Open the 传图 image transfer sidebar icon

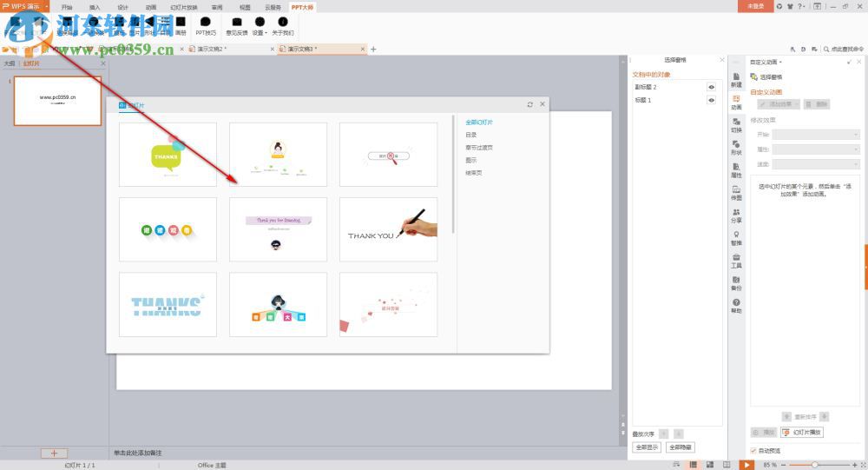point(736,194)
